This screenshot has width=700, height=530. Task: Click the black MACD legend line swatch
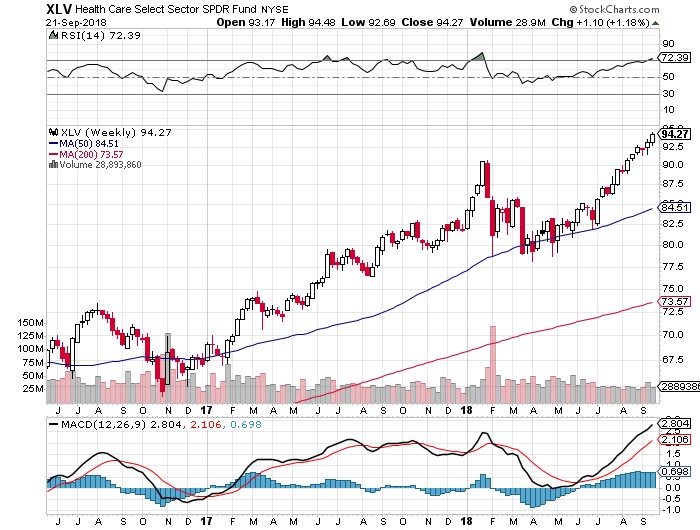tap(53, 425)
